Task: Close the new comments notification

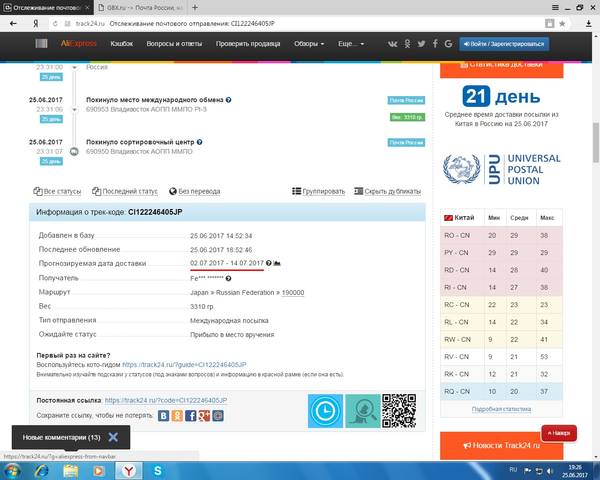Action: 113,437
